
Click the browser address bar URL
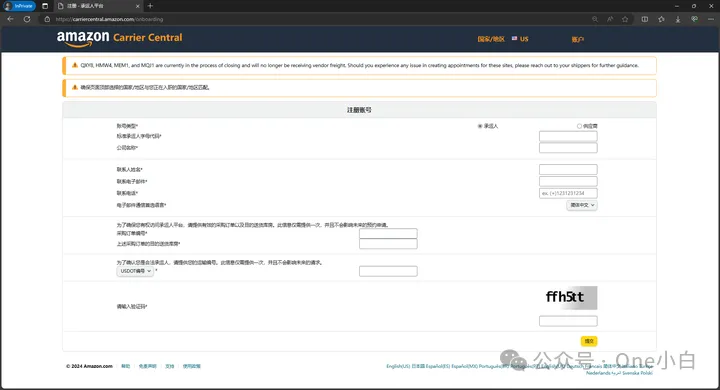pyautogui.click(x=109, y=19)
